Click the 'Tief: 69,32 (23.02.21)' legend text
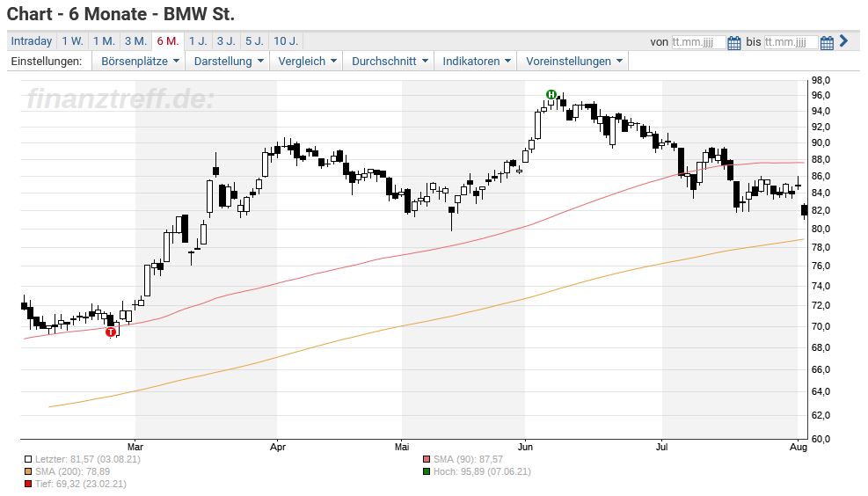The height and width of the screenshot is (496, 868). point(81,485)
